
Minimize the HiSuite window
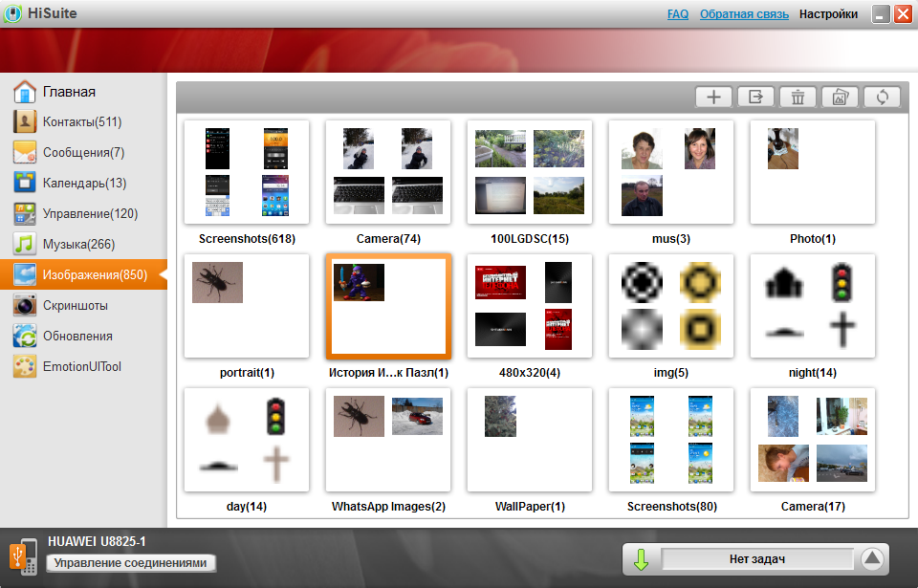click(881, 14)
